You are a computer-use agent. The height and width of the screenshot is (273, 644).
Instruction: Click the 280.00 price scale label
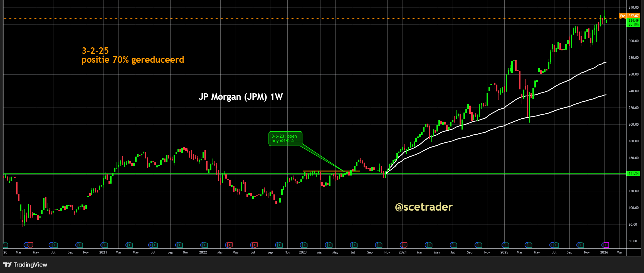coord(634,58)
